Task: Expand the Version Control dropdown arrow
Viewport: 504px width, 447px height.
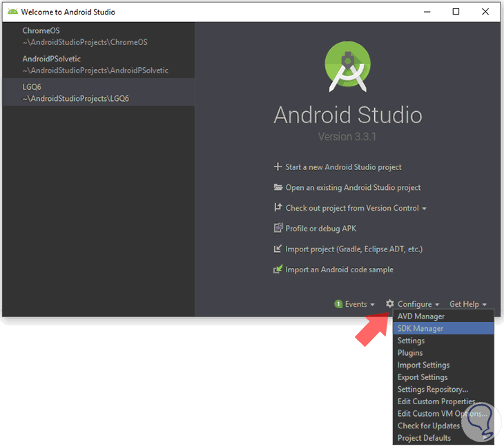Action: coord(425,209)
